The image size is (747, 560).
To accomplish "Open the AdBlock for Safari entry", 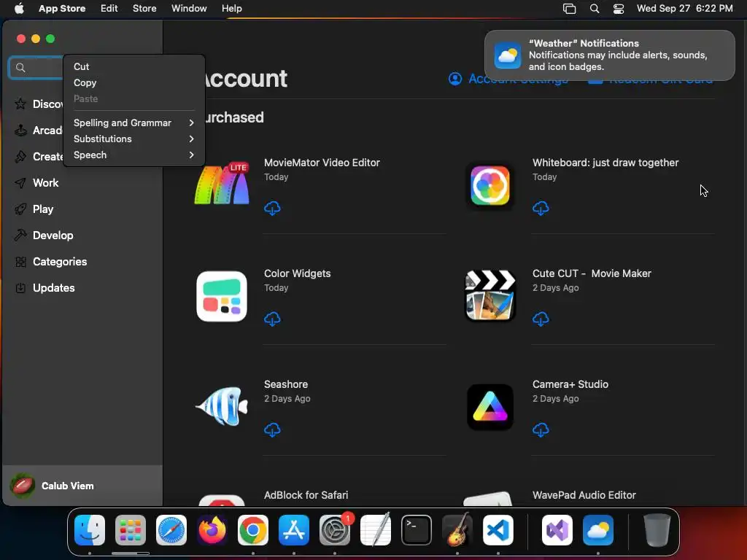I will 306,495.
